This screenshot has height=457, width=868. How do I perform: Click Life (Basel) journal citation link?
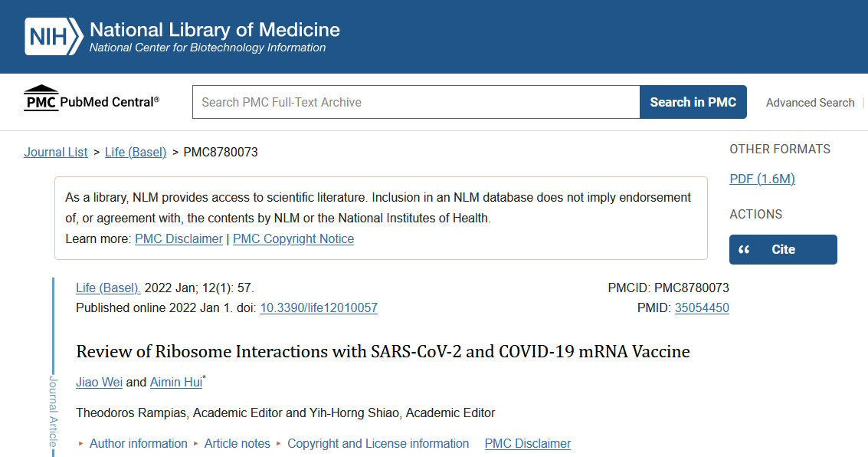pyautogui.click(x=108, y=288)
